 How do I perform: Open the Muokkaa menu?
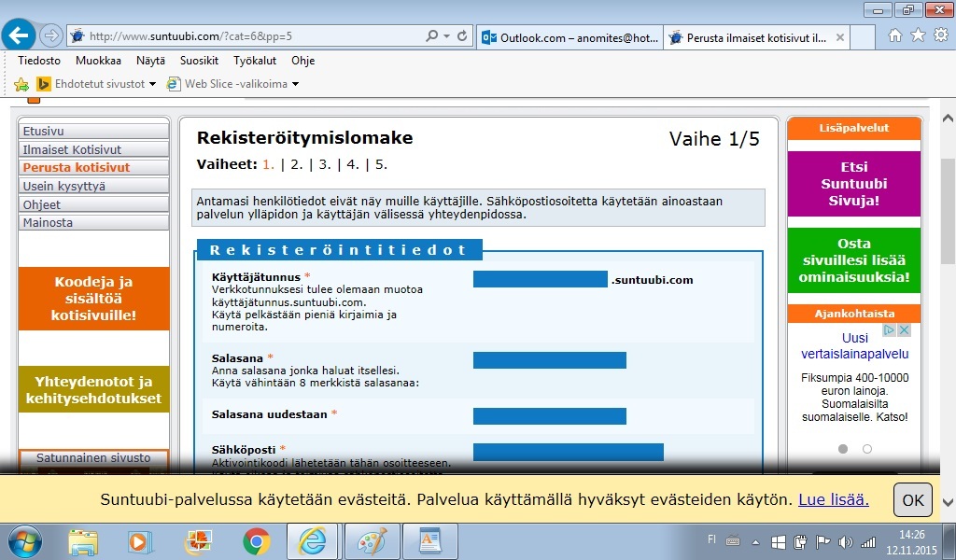coord(98,61)
